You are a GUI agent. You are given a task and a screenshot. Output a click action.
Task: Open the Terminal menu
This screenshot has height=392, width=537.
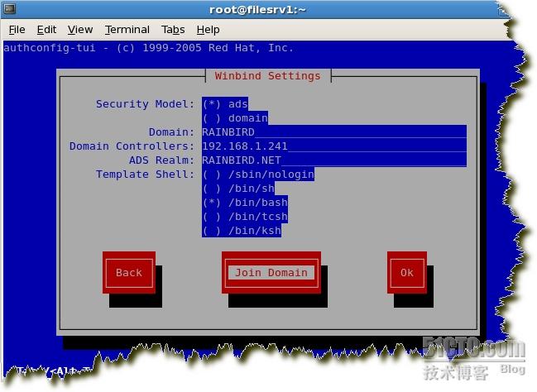[127, 30]
